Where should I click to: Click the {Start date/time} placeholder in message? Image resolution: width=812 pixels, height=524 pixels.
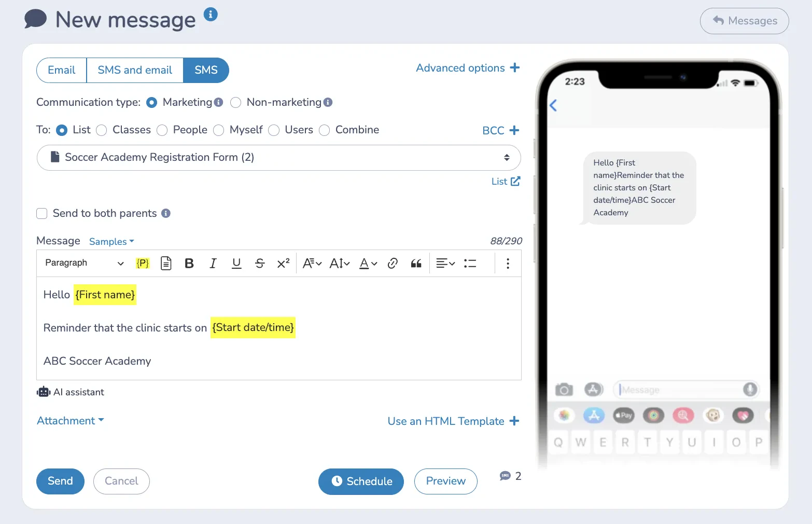click(253, 327)
